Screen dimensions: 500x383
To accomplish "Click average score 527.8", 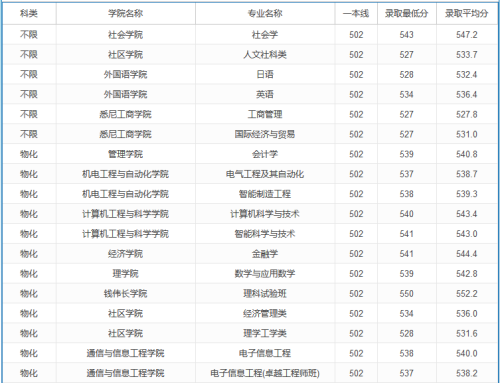I will click(467, 114).
